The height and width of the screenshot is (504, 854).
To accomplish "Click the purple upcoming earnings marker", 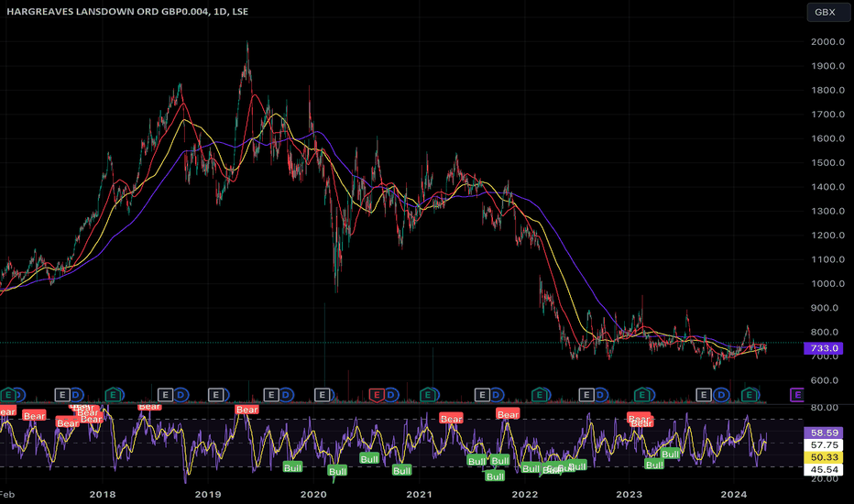I will tap(797, 394).
